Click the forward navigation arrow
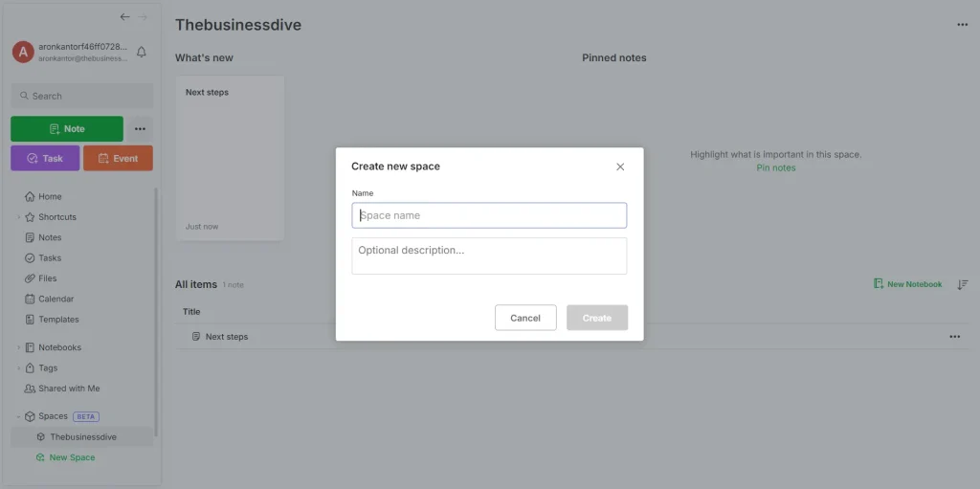The height and width of the screenshot is (489, 980). (x=143, y=17)
